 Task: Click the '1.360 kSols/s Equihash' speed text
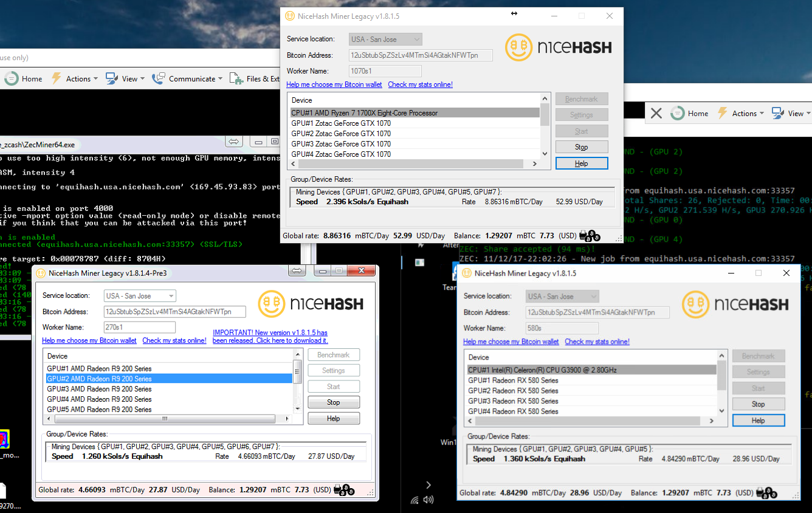[544, 459]
